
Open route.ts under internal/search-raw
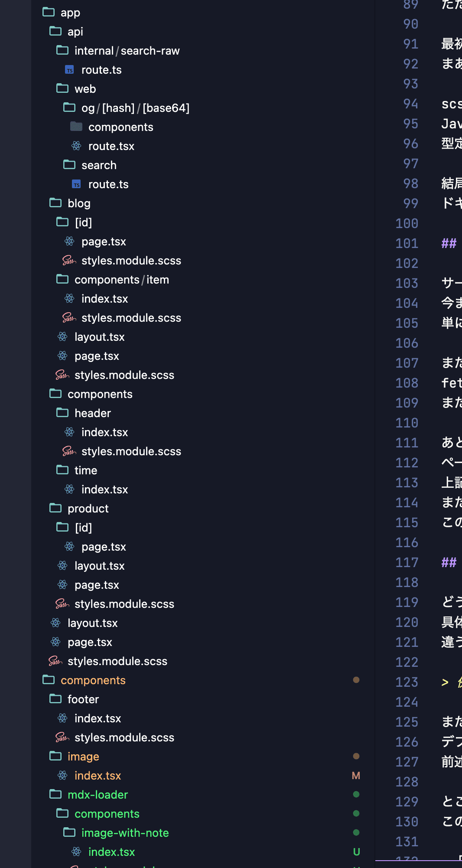[x=101, y=70]
